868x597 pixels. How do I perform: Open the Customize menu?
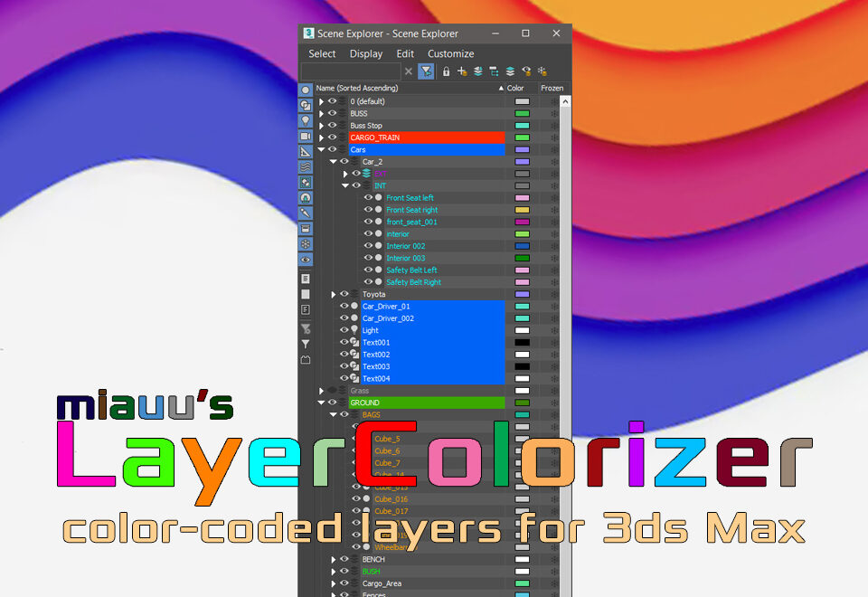pos(450,54)
